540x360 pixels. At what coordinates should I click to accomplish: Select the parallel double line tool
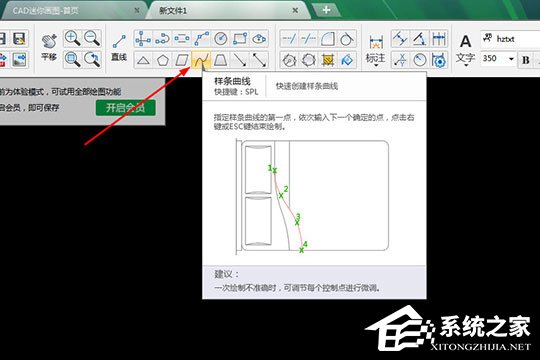point(181,39)
